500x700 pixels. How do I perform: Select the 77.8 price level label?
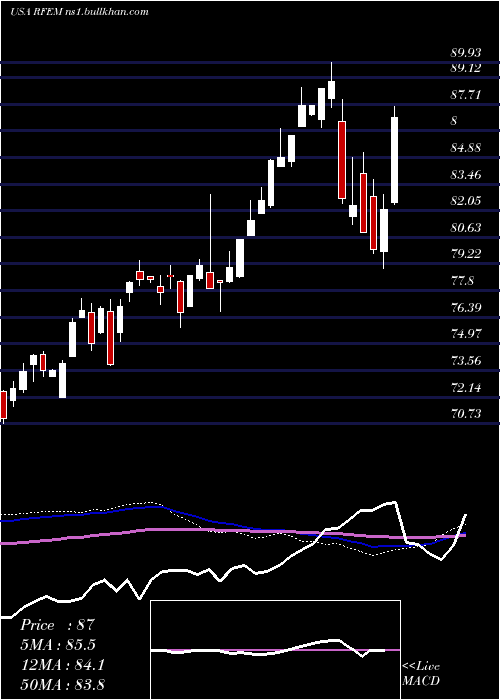click(462, 281)
